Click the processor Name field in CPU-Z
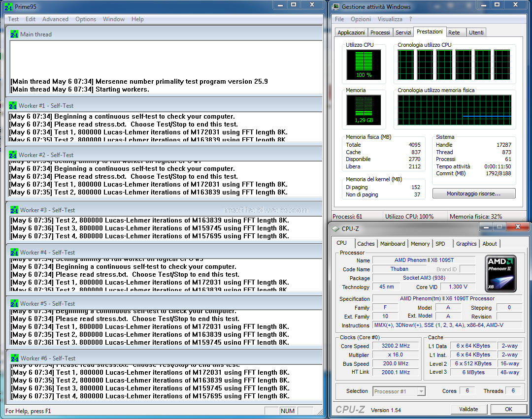 424,260
